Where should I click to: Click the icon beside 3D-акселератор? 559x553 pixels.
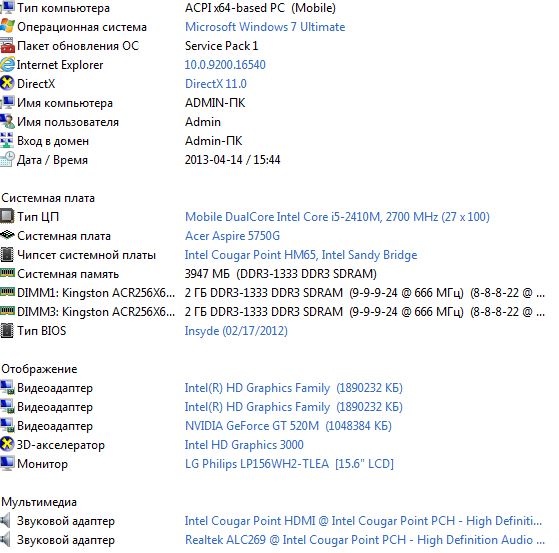click(7, 445)
